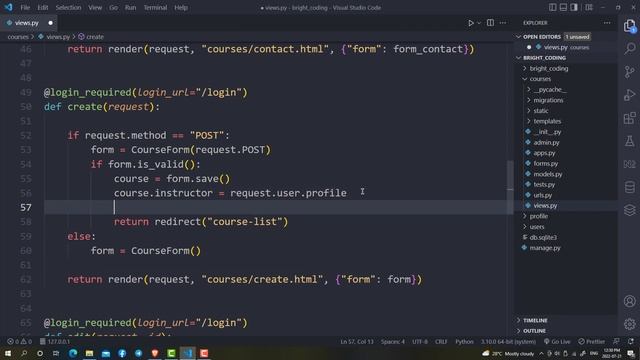The height and width of the screenshot is (360, 640).
Task: Expand the migrations folder
Action: (529, 100)
